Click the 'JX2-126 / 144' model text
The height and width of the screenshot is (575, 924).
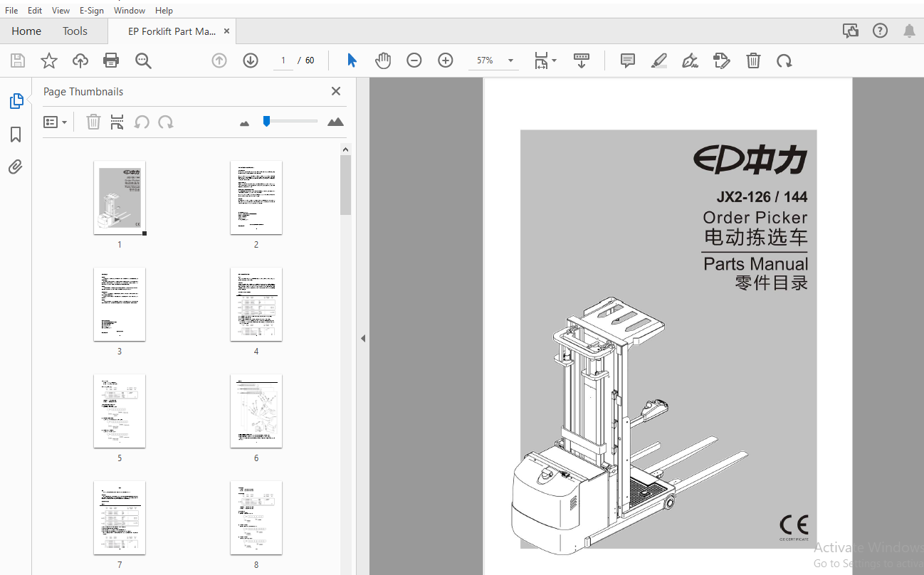click(x=762, y=197)
